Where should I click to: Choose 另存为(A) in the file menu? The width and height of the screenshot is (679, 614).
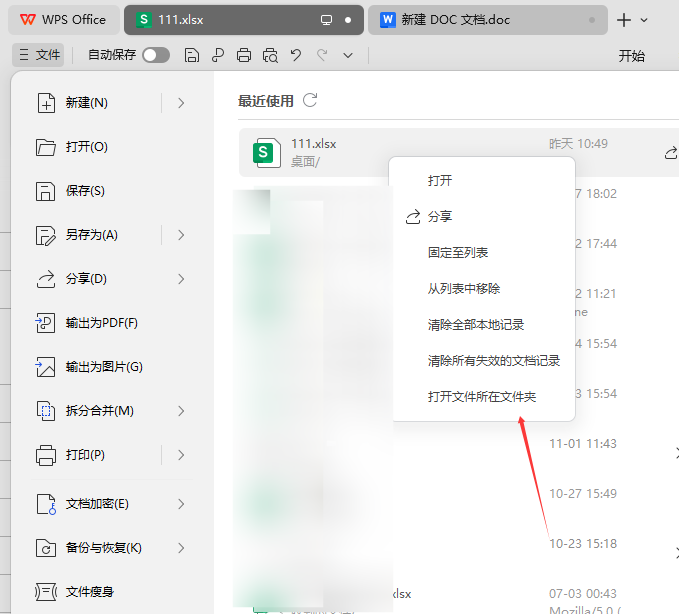point(91,235)
